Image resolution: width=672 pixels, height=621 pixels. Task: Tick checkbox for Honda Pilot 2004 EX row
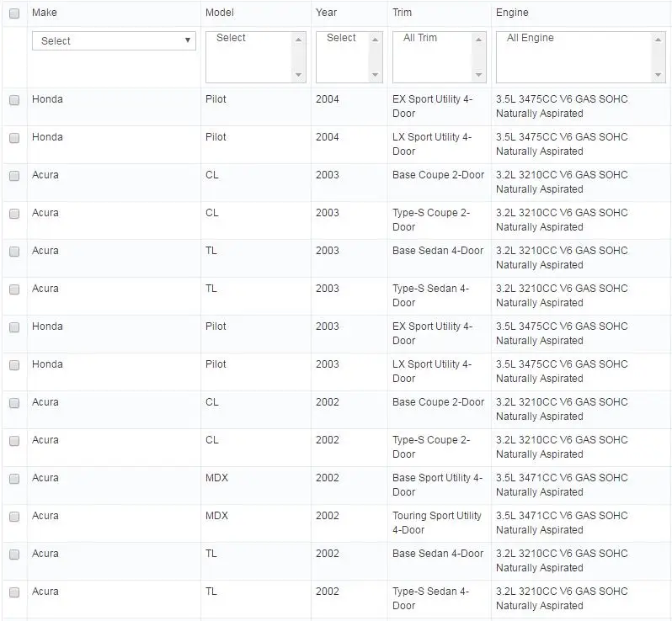[x=14, y=100]
